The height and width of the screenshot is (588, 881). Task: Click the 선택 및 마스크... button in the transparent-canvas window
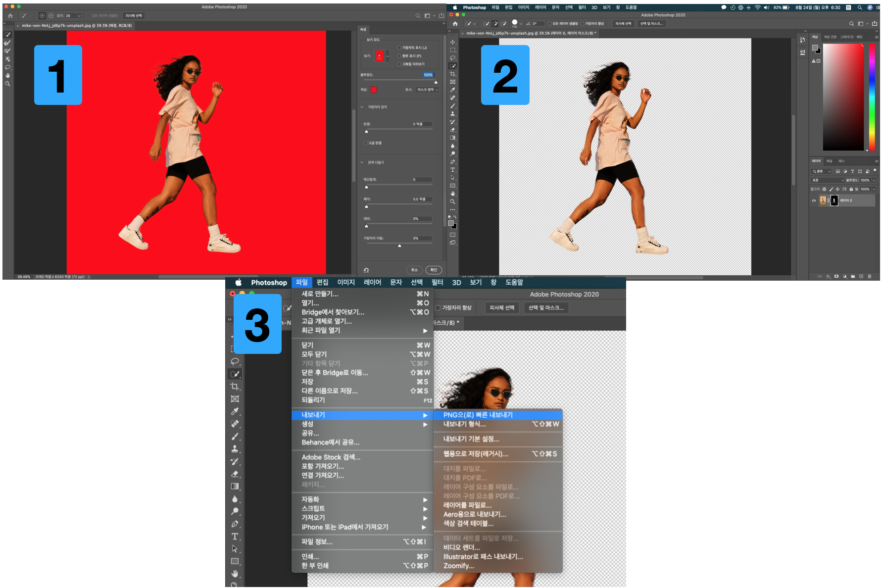click(x=651, y=23)
